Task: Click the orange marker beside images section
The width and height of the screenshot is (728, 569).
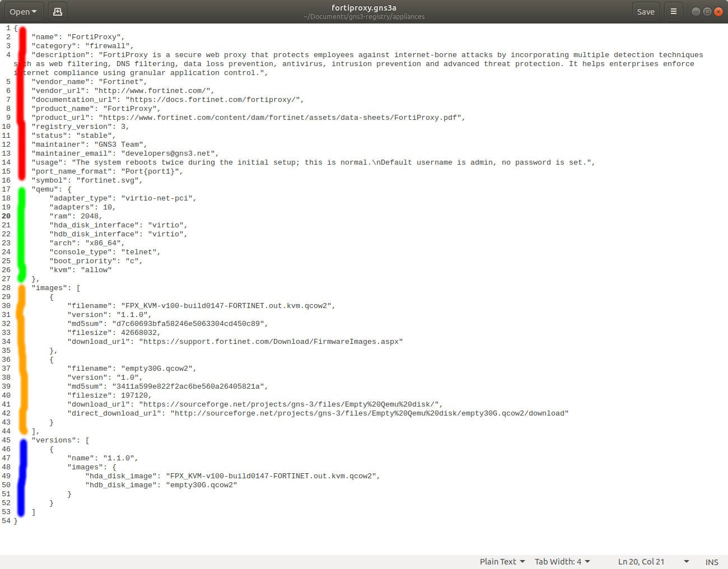Action: coord(22,358)
